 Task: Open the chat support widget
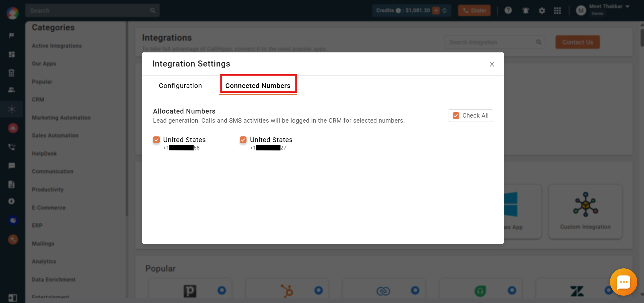[x=623, y=282]
